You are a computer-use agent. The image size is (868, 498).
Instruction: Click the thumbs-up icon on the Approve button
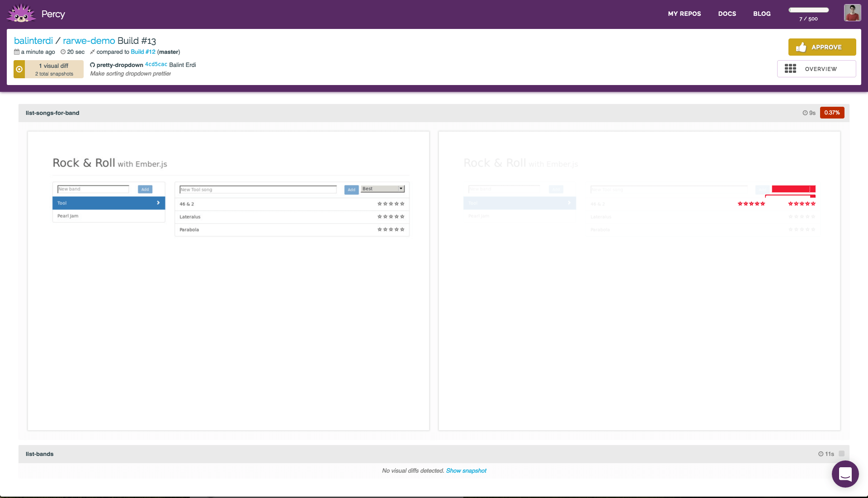click(801, 47)
